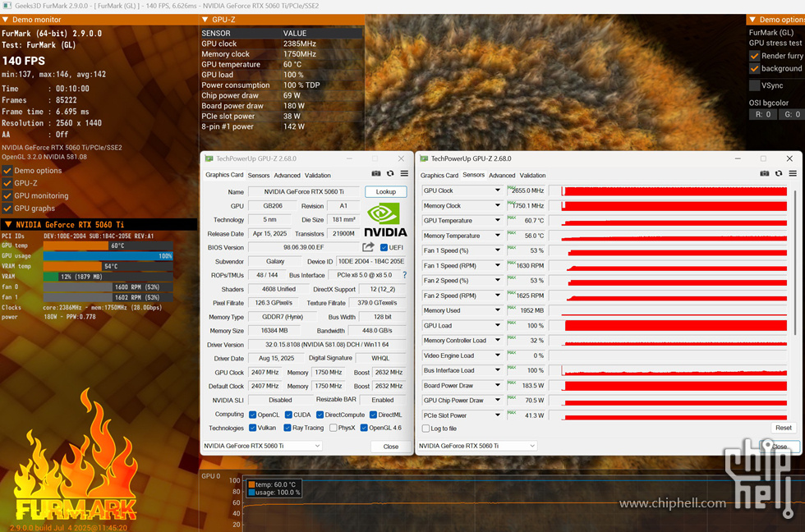The width and height of the screenshot is (805, 532).
Task: Toggle the GPU graphs checkbox
Action: tap(7, 209)
